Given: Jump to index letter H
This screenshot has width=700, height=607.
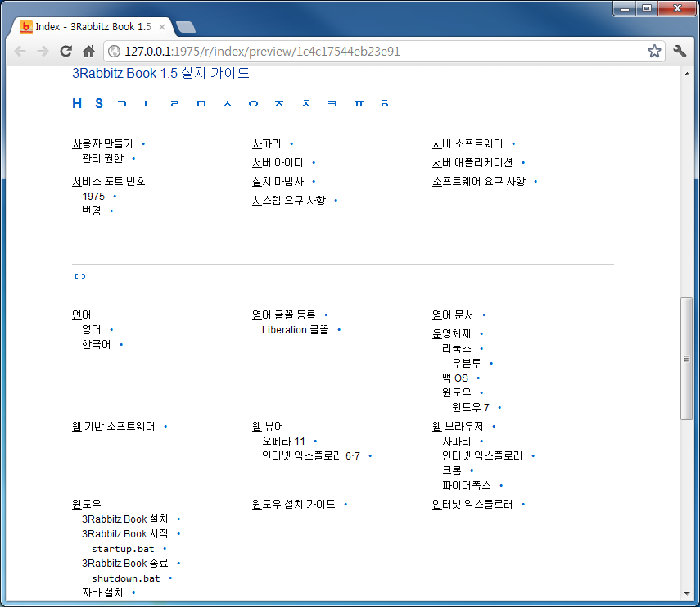Looking at the screenshot, I should [77, 103].
